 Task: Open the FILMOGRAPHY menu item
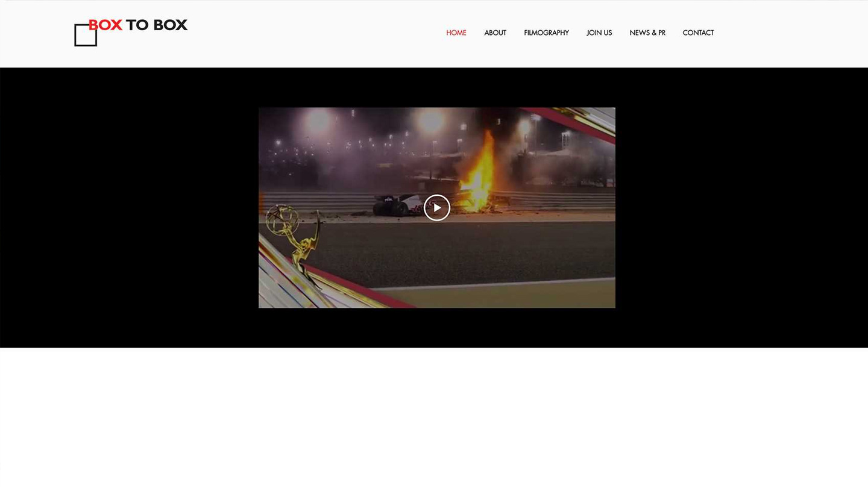[x=546, y=33]
